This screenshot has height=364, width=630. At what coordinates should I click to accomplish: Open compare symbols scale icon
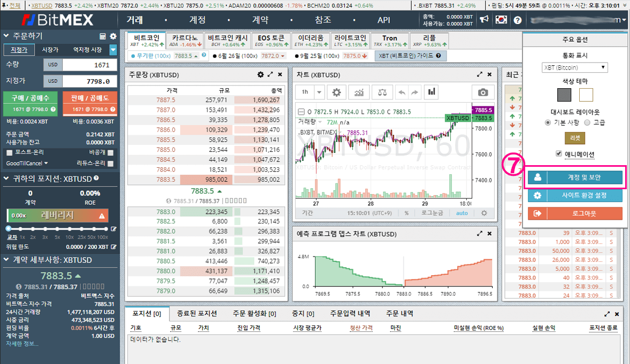[382, 92]
